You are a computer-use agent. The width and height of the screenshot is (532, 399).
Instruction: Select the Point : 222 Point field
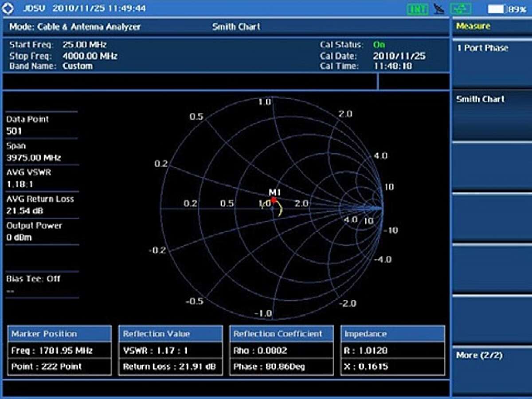[59, 367]
